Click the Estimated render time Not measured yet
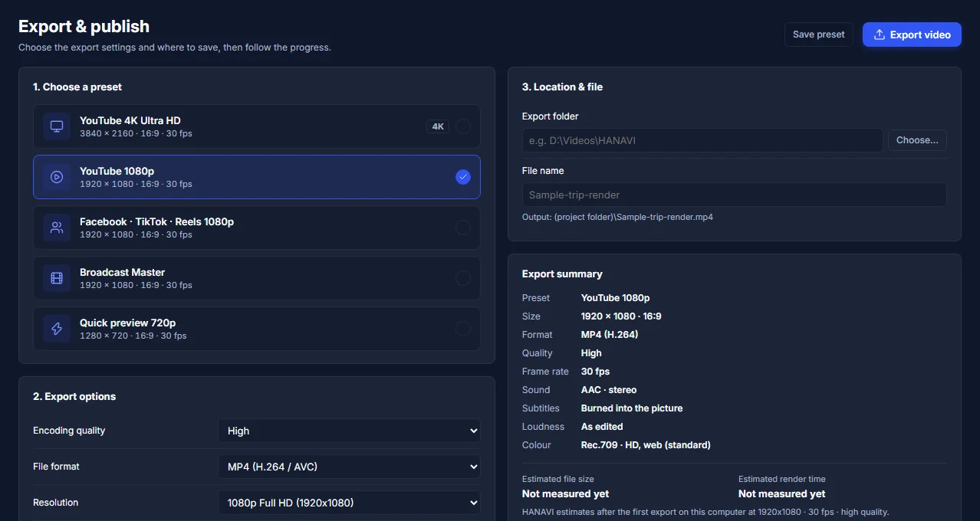 [x=782, y=494]
